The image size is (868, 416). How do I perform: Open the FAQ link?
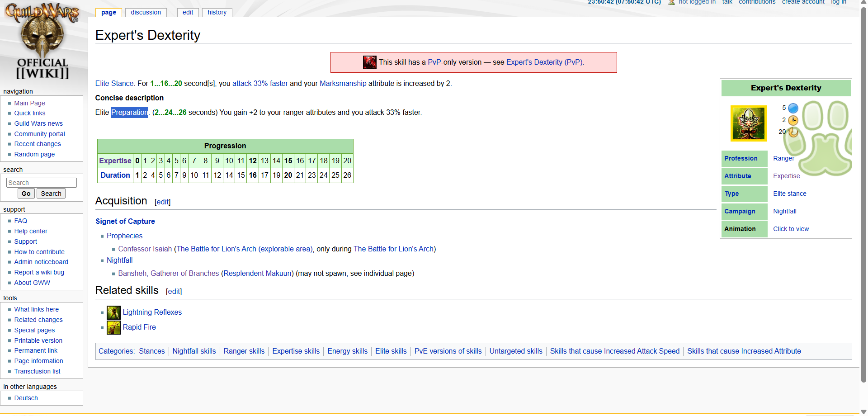20,221
